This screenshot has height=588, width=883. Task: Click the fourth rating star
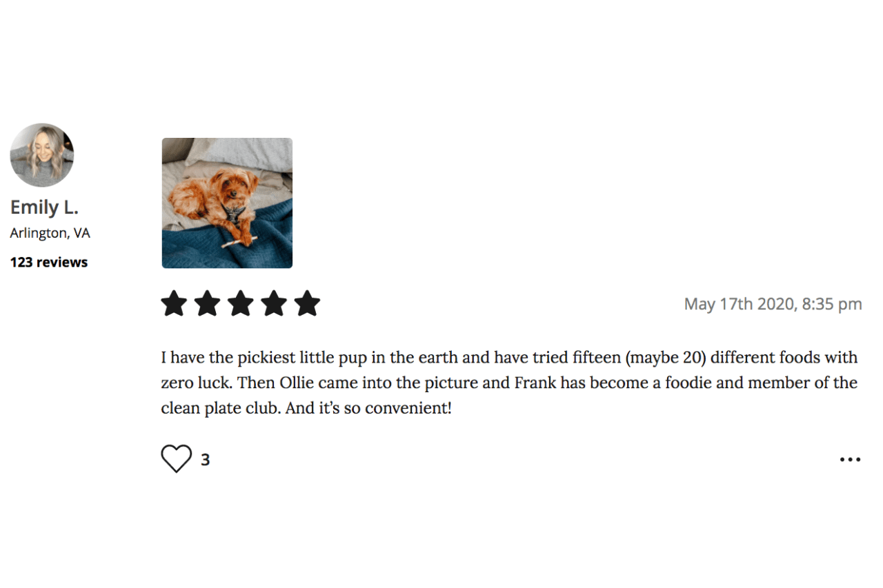275,303
